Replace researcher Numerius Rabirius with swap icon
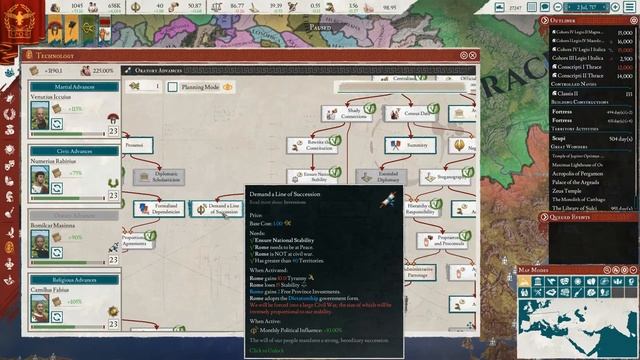The image size is (640, 360). coord(57,188)
